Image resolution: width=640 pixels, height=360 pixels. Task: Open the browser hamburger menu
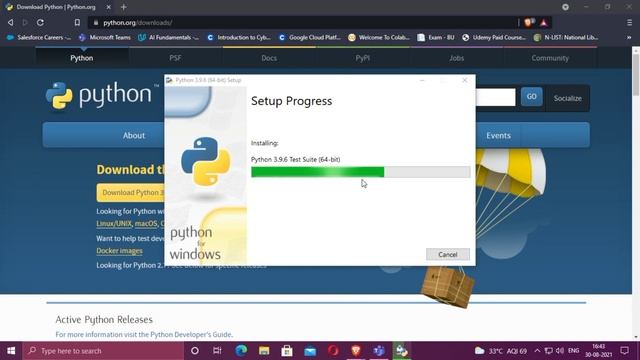click(x=629, y=22)
